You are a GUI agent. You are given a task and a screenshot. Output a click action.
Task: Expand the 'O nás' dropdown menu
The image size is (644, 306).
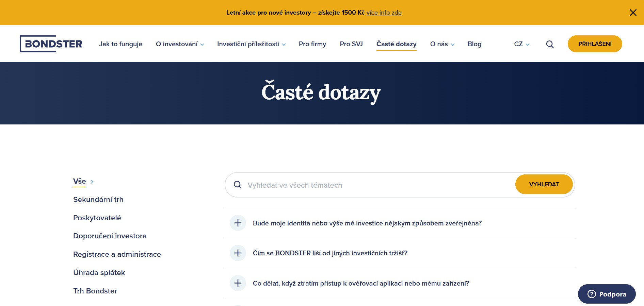pos(442,44)
